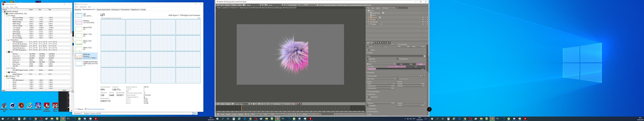Click the ЦП performance graph thumbnail
The height and width of the screenshot is (121, 644).
(x=79, y=15)
